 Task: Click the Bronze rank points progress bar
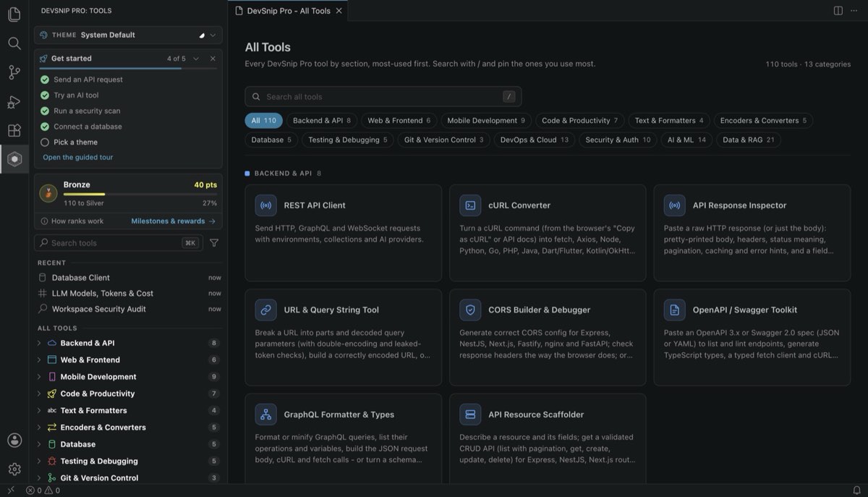140,194
